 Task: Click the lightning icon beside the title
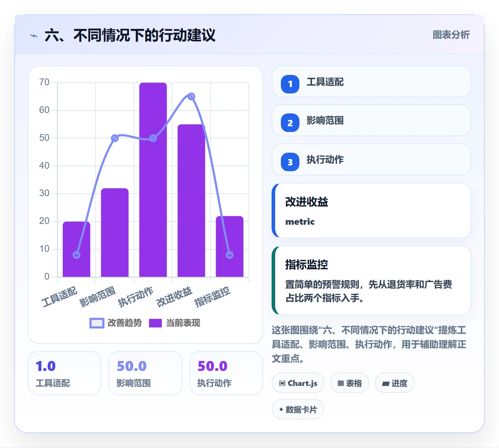coord(34,36)
